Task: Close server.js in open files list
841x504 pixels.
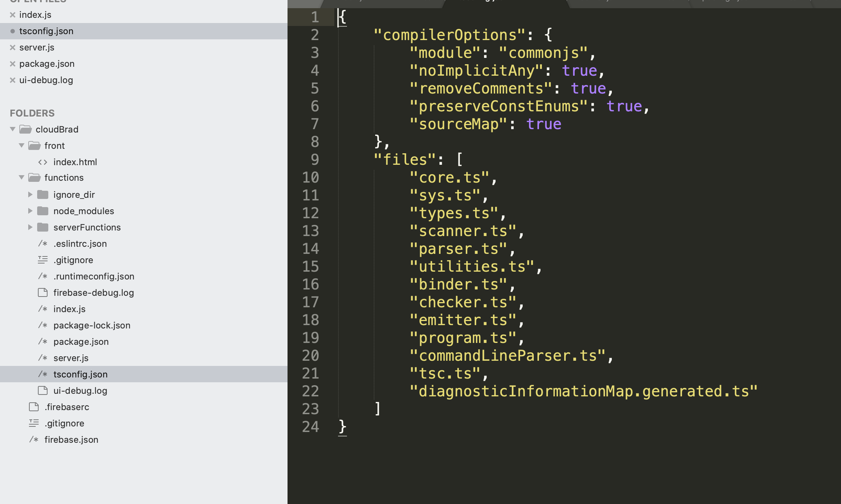Action: (x=13, y=48)
